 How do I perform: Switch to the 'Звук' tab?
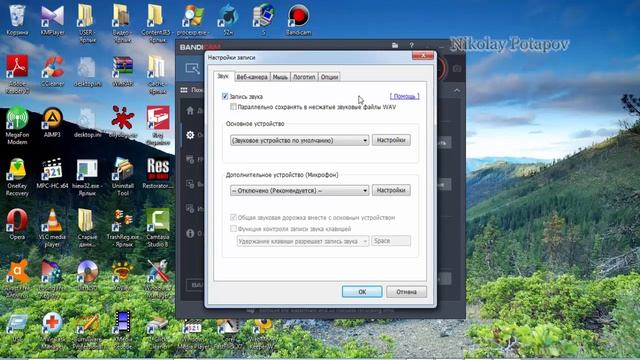(x=223, y=76)
